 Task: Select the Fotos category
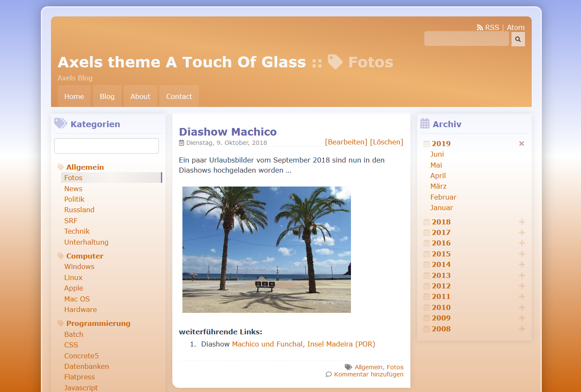coord(73,178)
